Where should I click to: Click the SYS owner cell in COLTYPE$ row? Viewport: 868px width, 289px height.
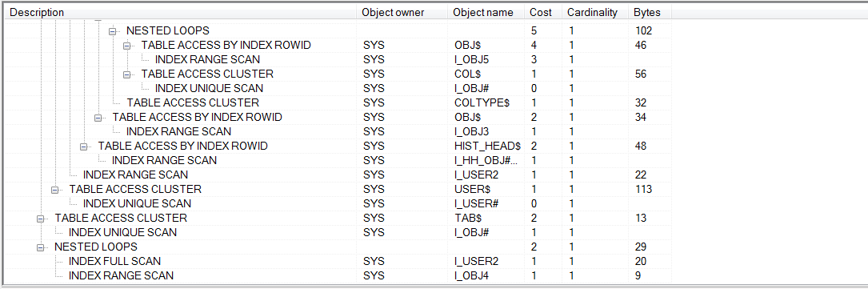tap(374, 103)
